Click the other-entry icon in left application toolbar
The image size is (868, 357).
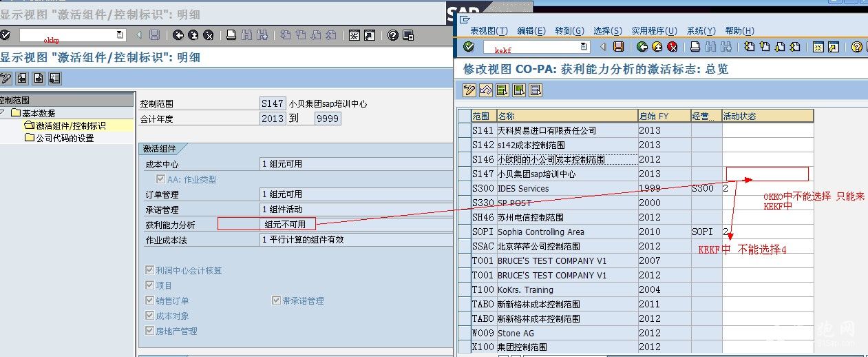pos(55,78)
